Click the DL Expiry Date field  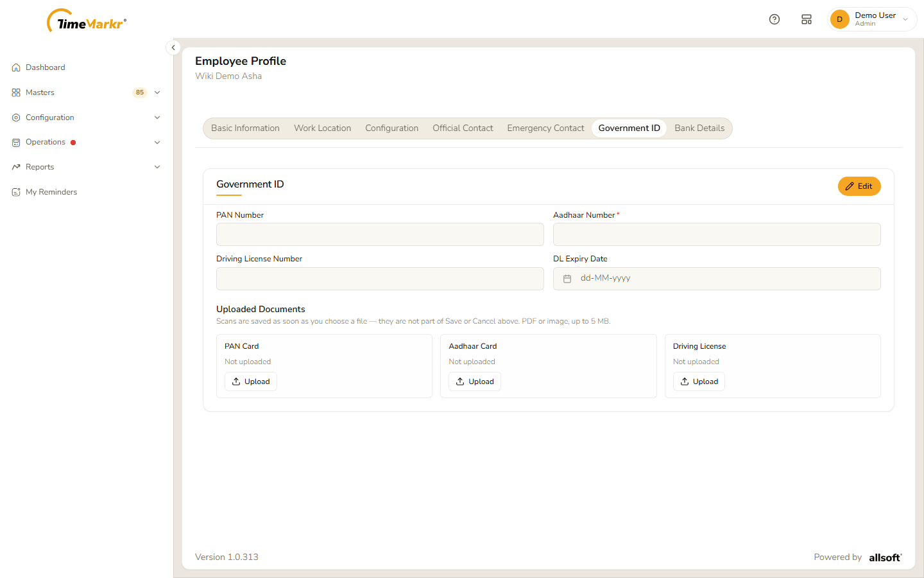coord(717,279)
